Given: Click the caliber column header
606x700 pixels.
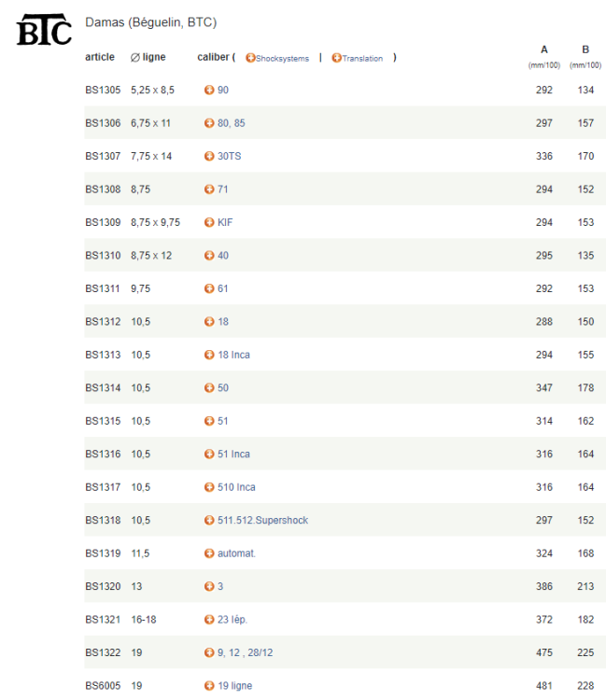Looking at the screenshot, I should point(214,57).
